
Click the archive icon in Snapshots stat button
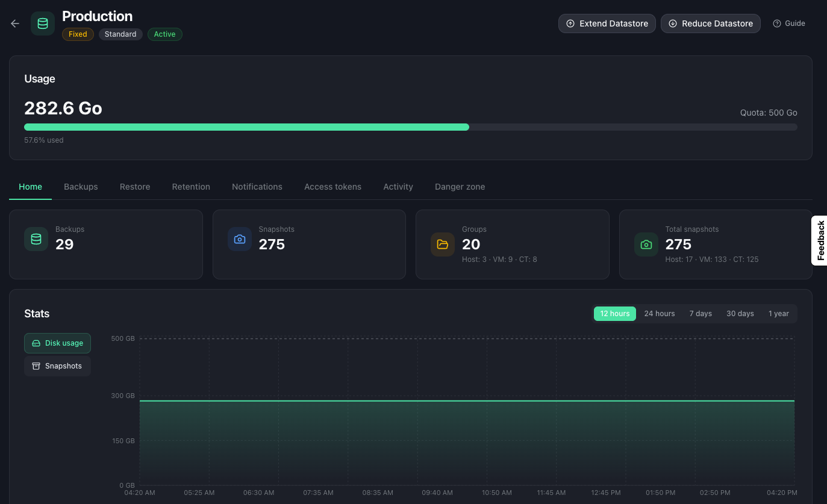(36, 366)
